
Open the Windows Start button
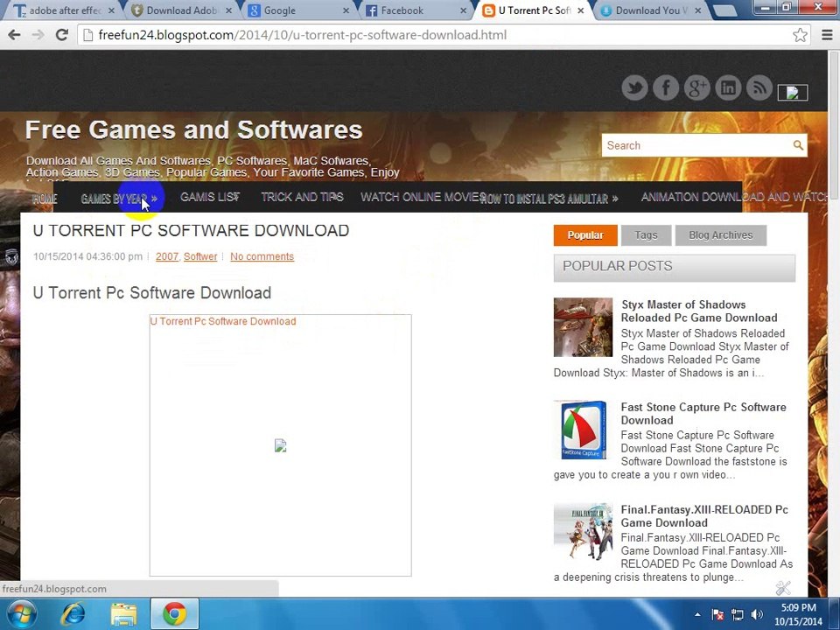tap(21, 614)
